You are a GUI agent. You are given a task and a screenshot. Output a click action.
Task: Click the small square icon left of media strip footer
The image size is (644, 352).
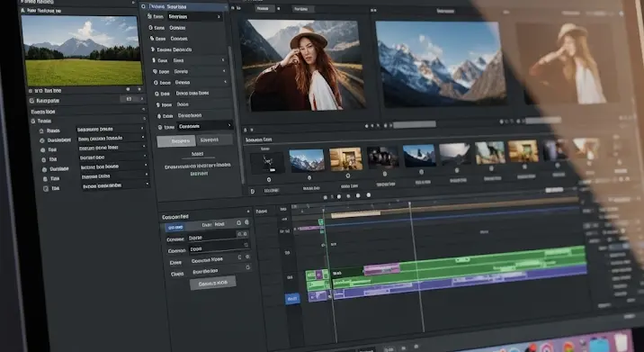253,191
